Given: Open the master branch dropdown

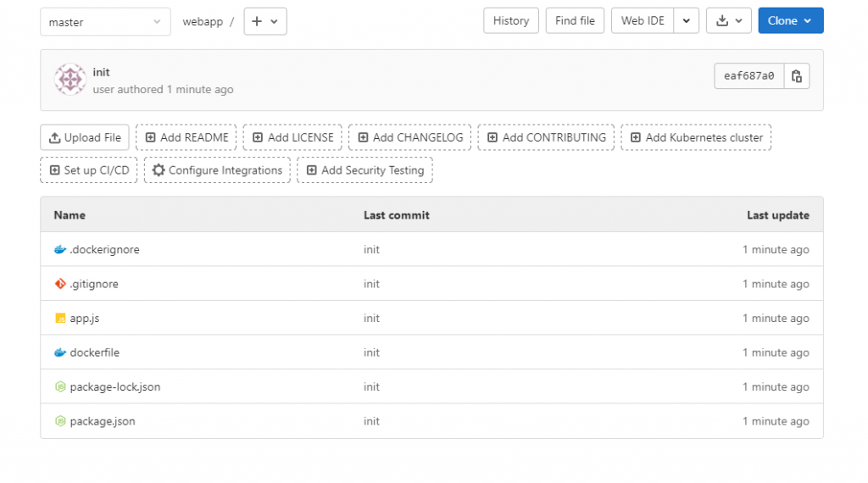Looking at the screenshot, I should tap(105, 22).
